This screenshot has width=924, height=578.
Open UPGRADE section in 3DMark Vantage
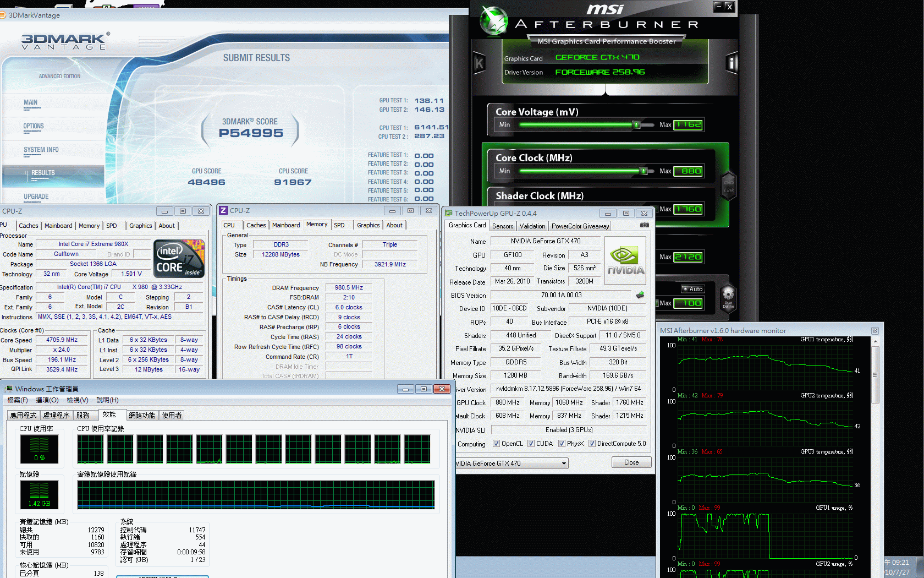36,197
